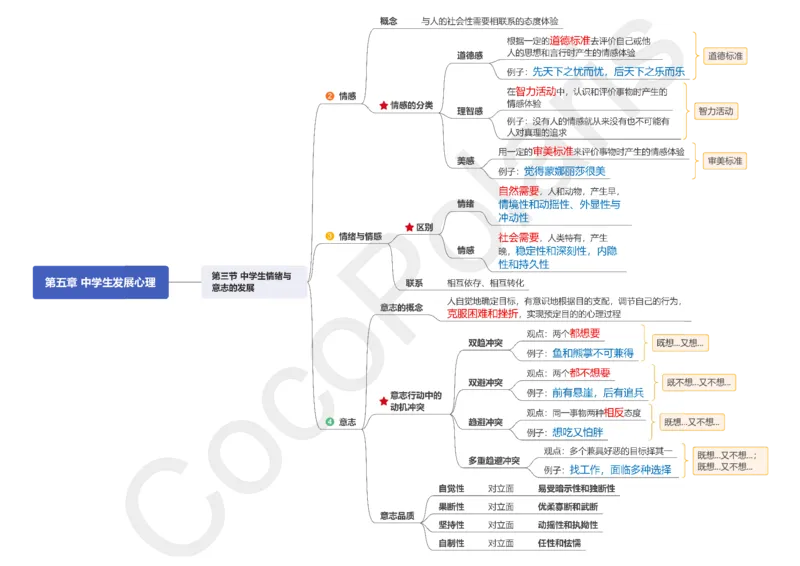The width and height of the screenshot is (800, 566).
Task: Click the text 优柔寡断和武断
Action: (567, 506)
